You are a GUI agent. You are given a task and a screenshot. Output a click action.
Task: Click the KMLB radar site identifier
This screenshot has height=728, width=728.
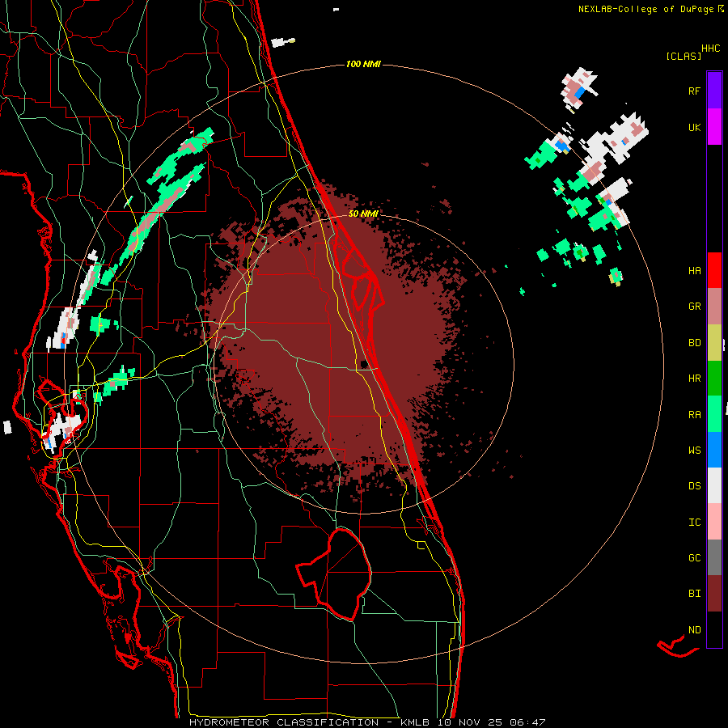tap(415, 722)
